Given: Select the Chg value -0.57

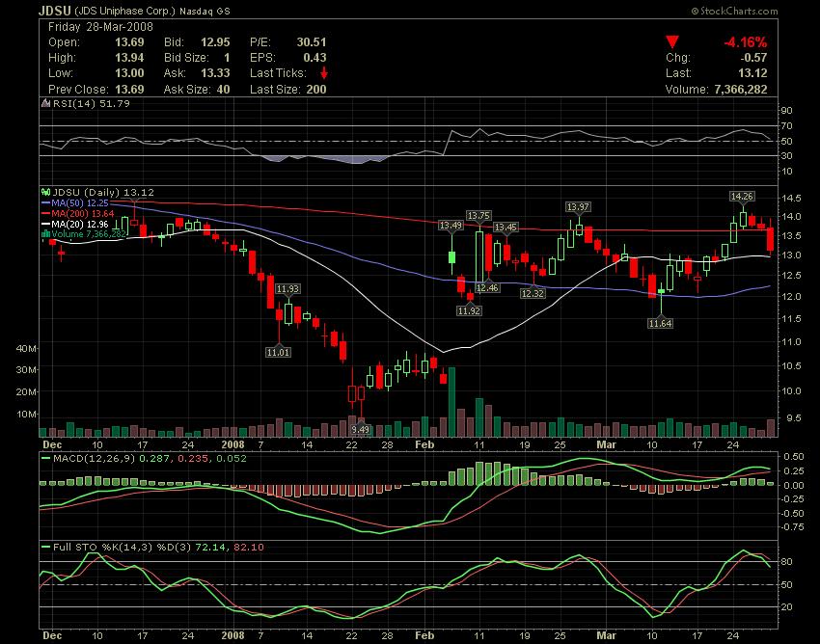Looking at the screenshot, I should [753, 58].
